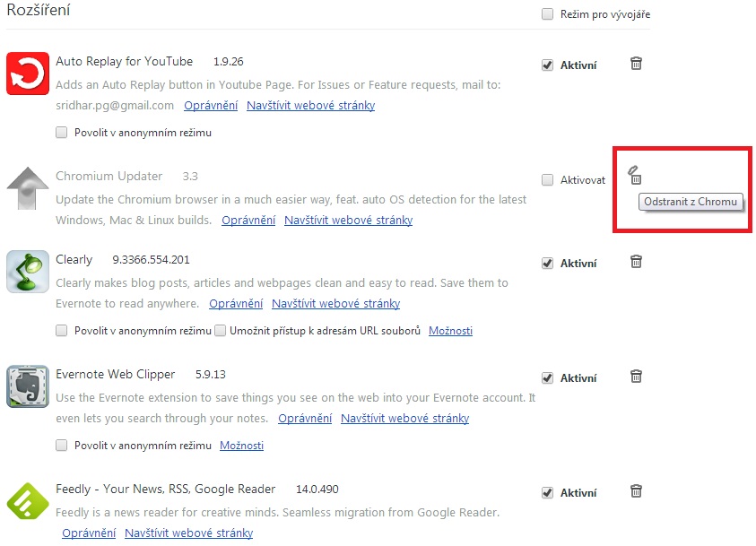Visit Auto Replay website via Navštívit webové stránky

click(310, 106)
